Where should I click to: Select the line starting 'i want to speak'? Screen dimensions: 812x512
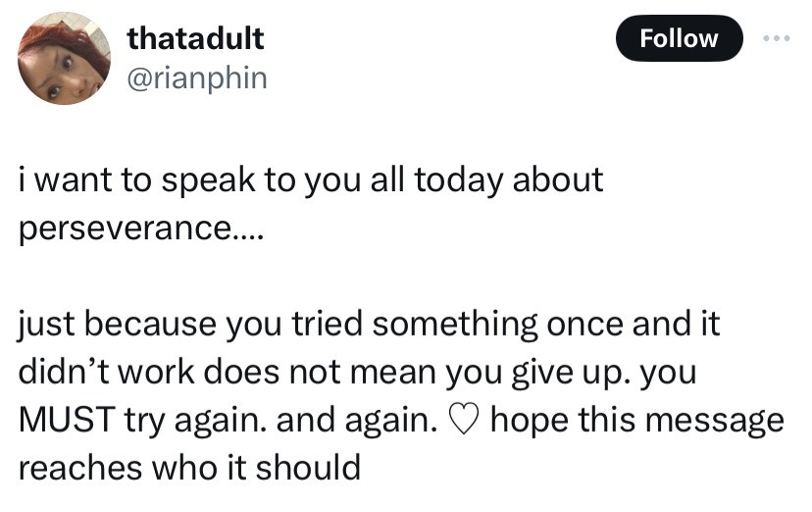click(311, 181)
